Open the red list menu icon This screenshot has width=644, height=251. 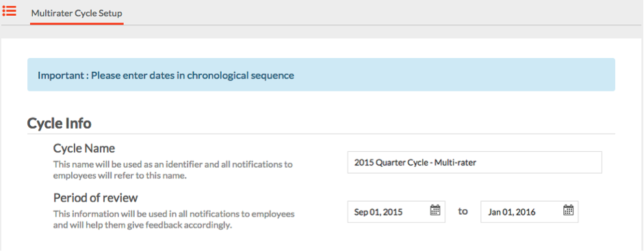9,11
